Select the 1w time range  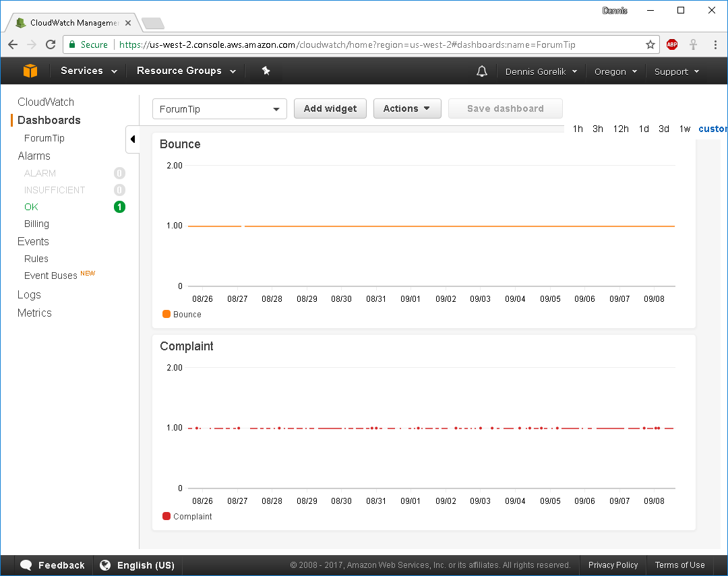click(x=685, y=129)
